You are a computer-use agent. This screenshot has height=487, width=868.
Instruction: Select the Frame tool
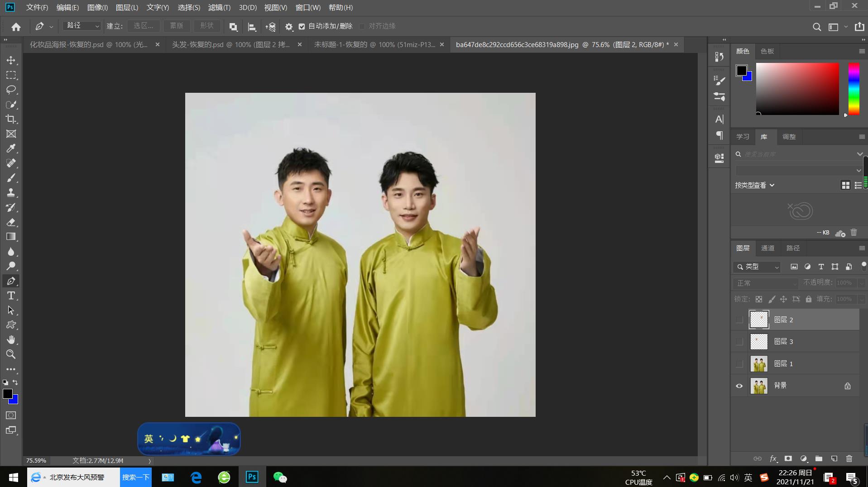[x=11, y=134]
